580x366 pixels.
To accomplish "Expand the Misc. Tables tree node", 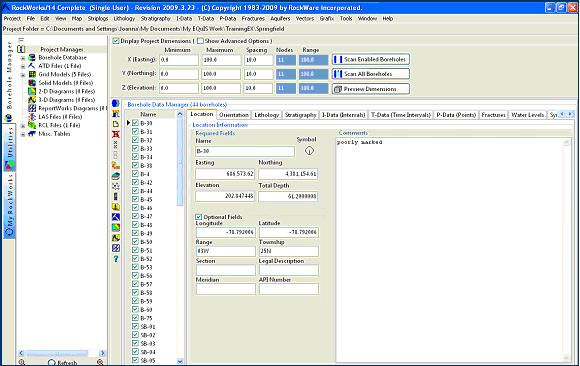I will (x=23, y=134).
